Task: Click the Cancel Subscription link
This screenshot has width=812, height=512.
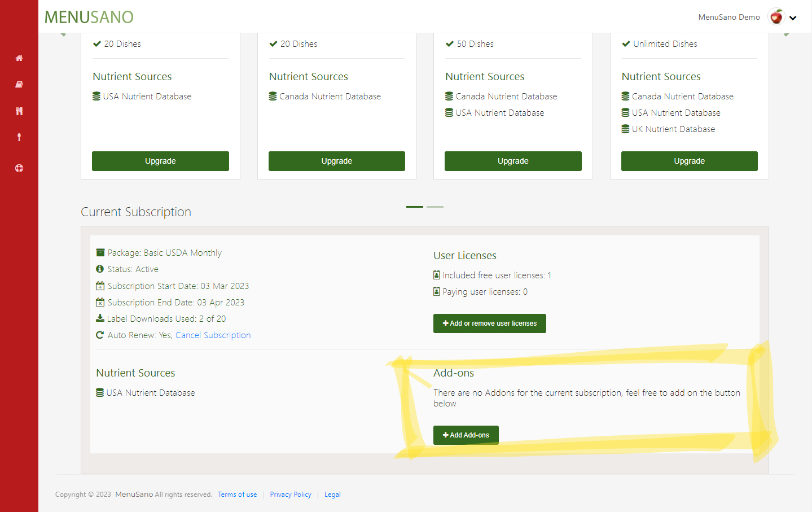Action: [213, 335]
